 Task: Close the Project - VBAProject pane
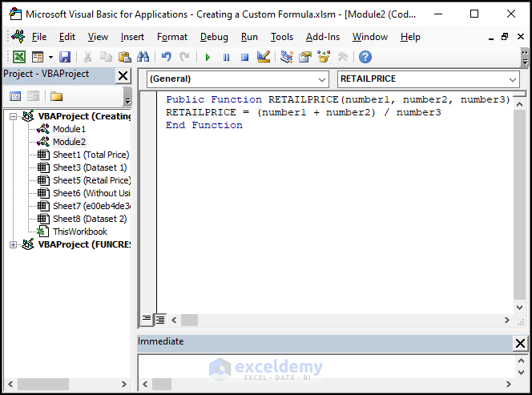pos(123,75)
